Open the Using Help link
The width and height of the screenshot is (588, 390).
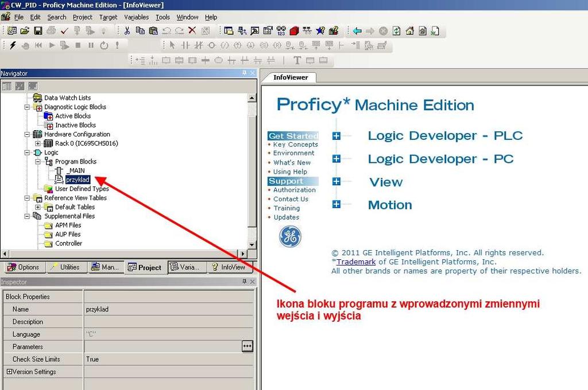290,171
